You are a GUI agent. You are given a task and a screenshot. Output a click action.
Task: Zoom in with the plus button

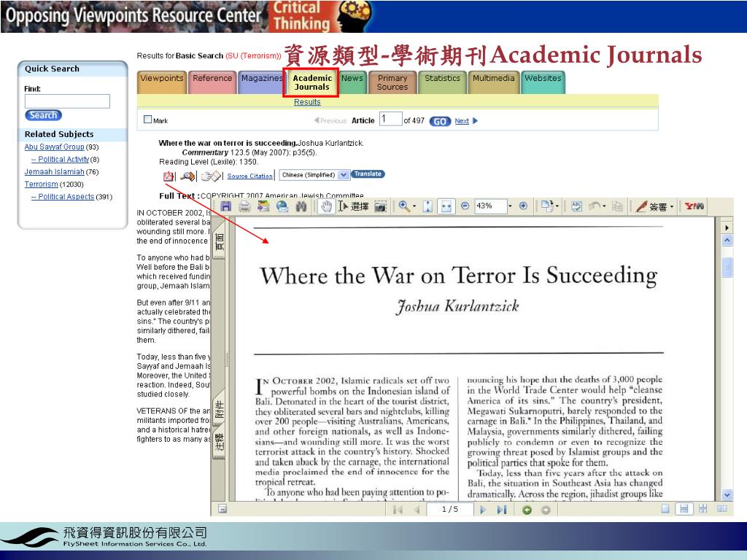point(523,206)
